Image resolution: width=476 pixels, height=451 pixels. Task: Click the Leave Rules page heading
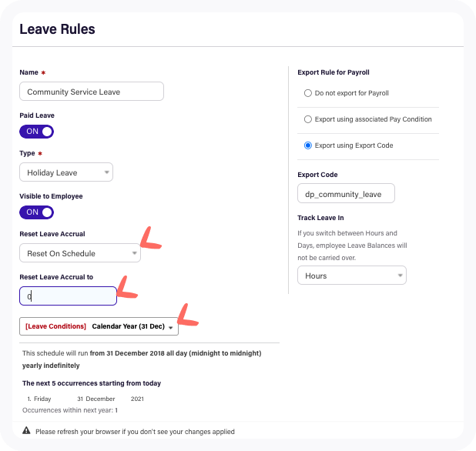tap(57, 29)
